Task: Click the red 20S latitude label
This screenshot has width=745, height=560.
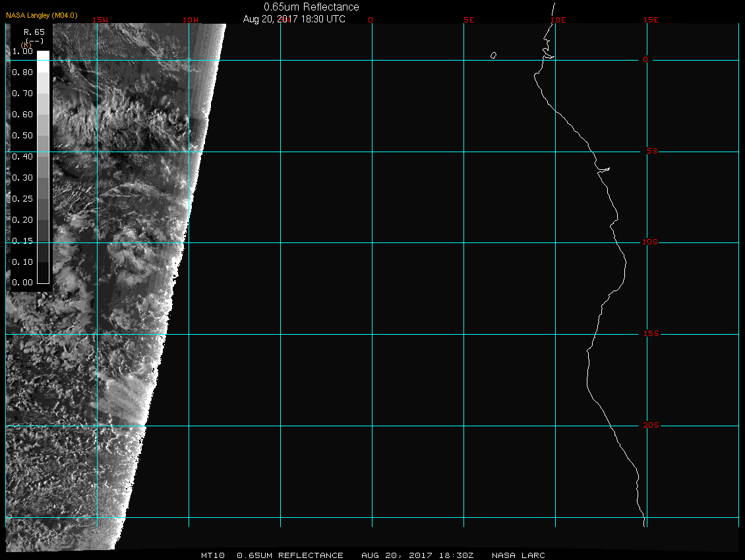Action: pyautogui.click(x=651, y=426)
